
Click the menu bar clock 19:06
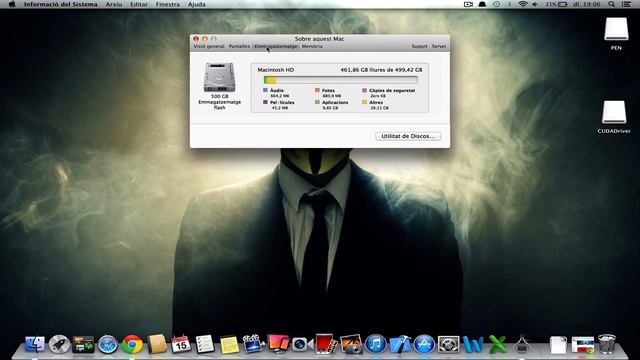(x=587, y=4)
